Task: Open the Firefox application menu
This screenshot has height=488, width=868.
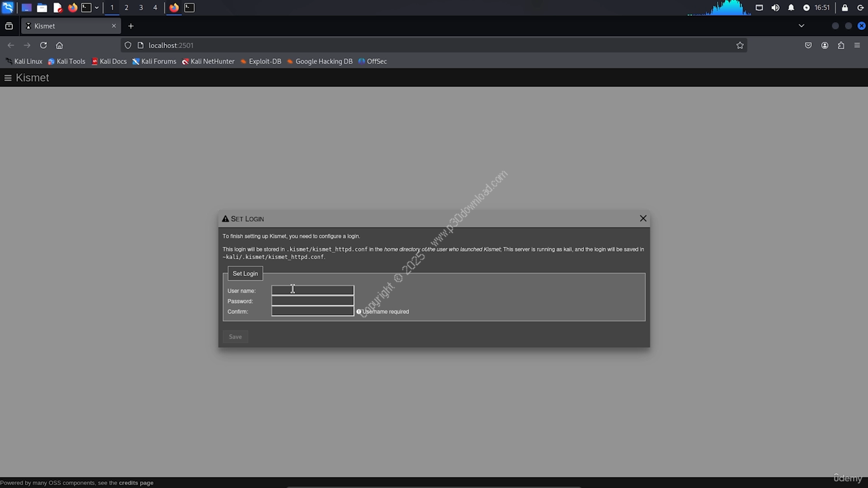Action: [857, 45]
